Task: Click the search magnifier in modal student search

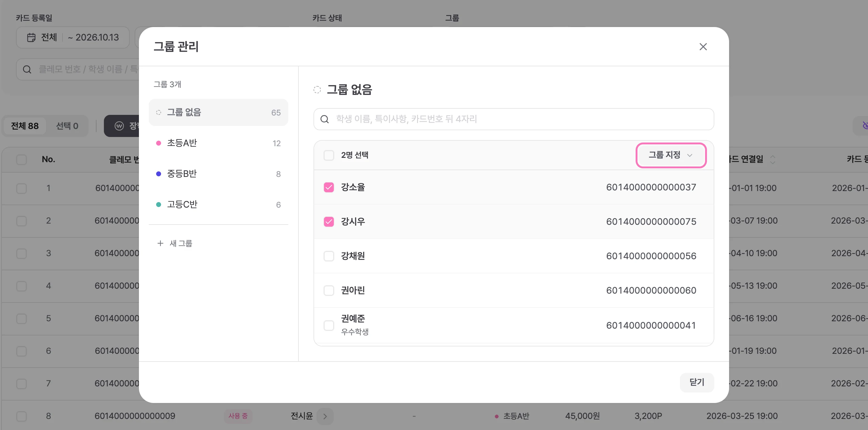Action: 324,119
